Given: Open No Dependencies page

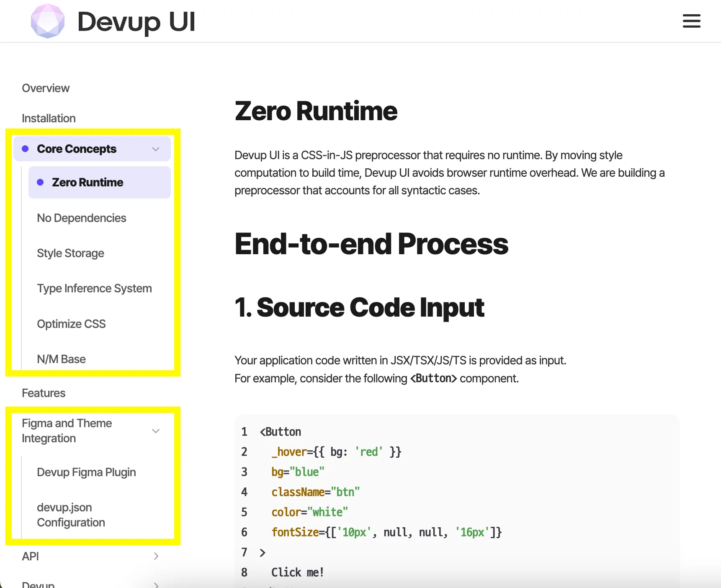Looking at the screenshot, I should [82, 218].
